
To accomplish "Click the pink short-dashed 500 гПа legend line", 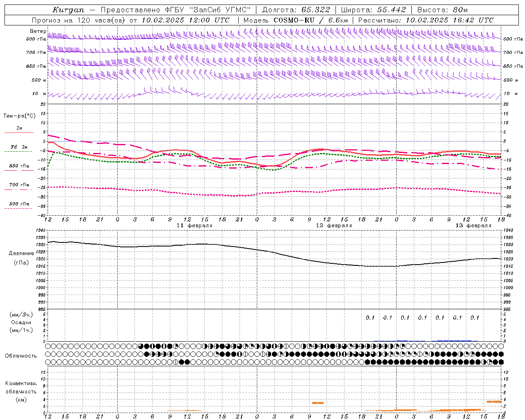I will pyautogui.click(x=18, y=208).
